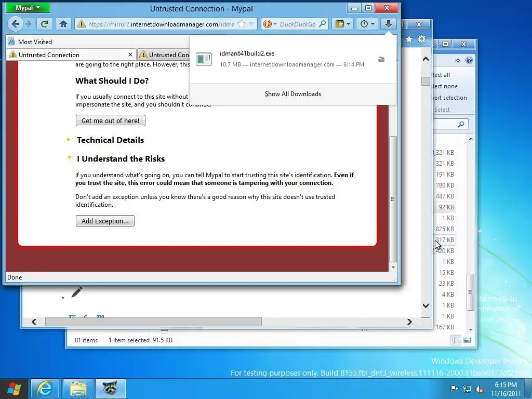Collapse the Explorer ribbon chevron
532x399 pixels.
pos(458,60)
